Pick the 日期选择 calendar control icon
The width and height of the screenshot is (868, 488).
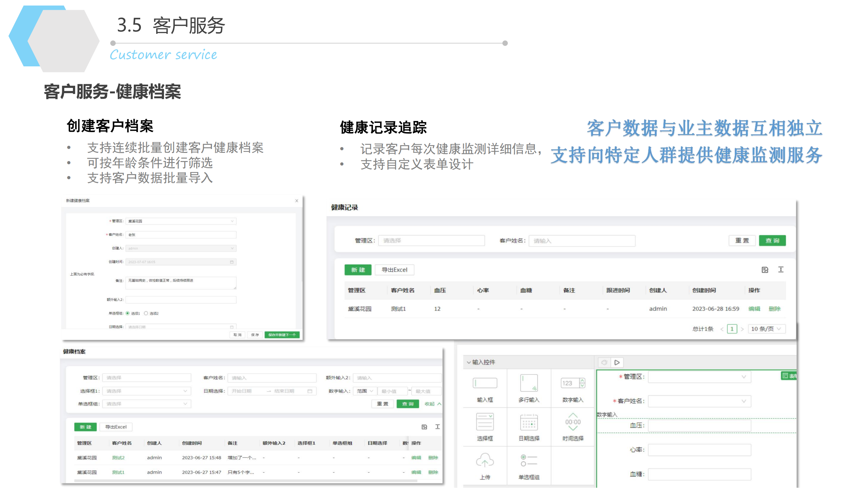[x=529, y=422]
